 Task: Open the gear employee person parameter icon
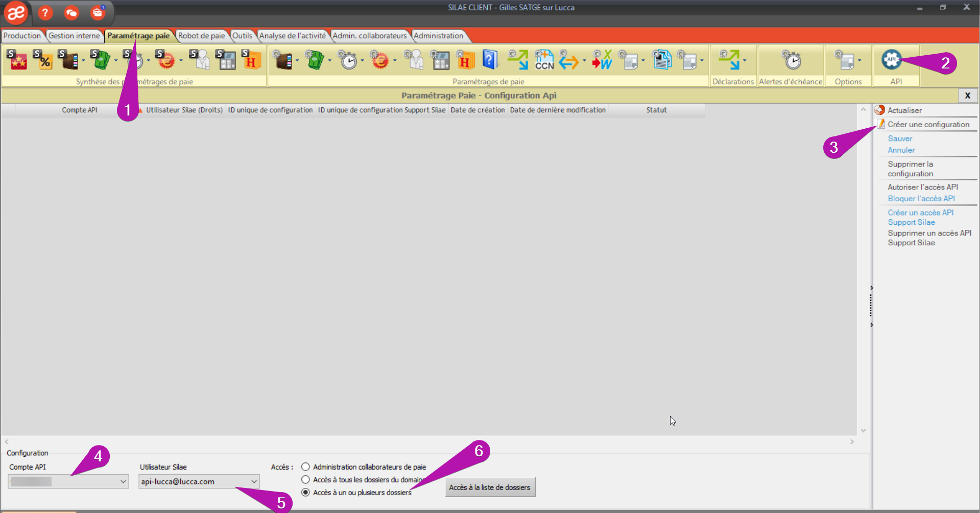pos(414,60)
